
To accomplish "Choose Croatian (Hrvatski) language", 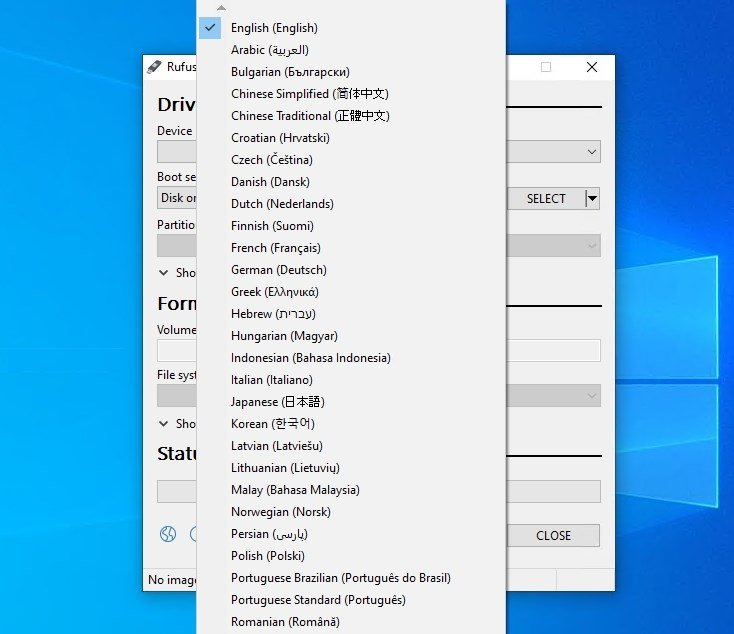I will pos(351,138).
